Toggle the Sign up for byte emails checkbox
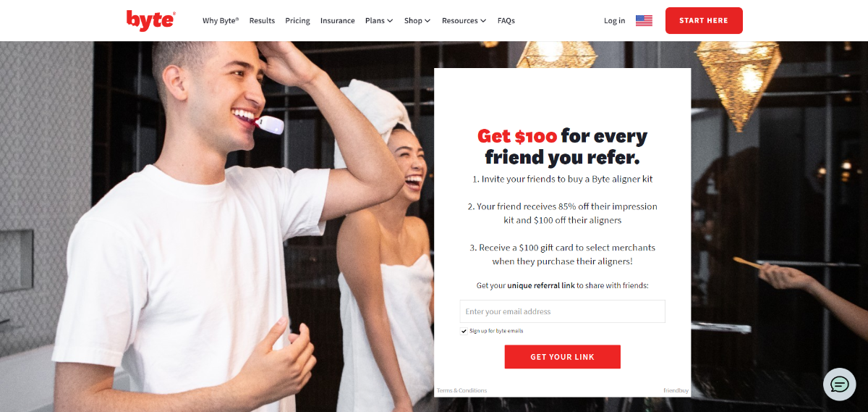Viewport: 868px width, 412px height. 464,331
